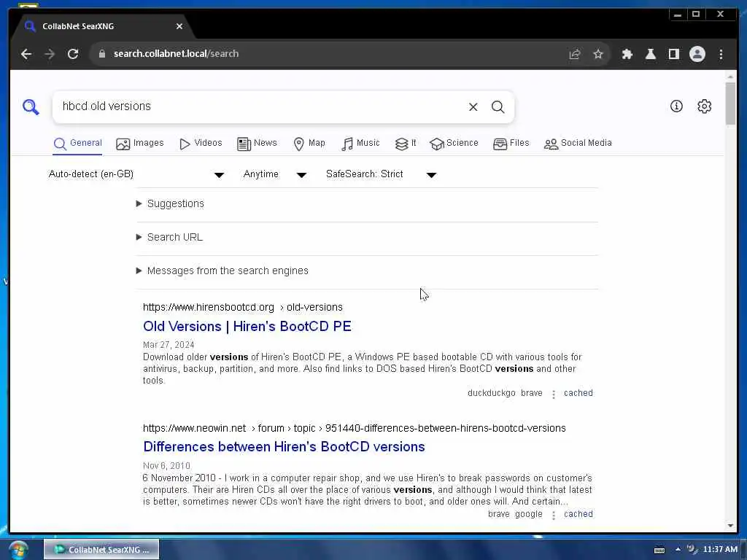
Task: Toggle the browser side panel icon
Action: (673, 54)
